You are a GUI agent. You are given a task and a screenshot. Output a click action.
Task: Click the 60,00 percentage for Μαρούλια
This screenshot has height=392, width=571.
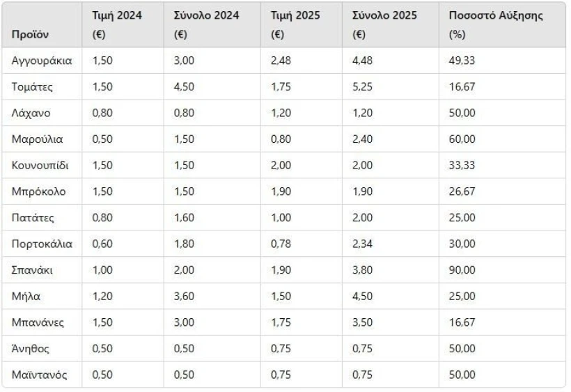click(462, 139)
